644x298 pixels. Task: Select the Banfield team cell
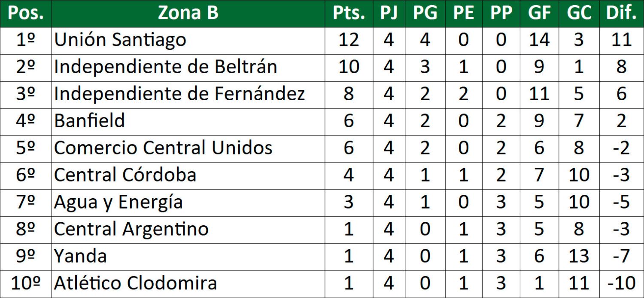pyautogui.click(x=89, y=122)
